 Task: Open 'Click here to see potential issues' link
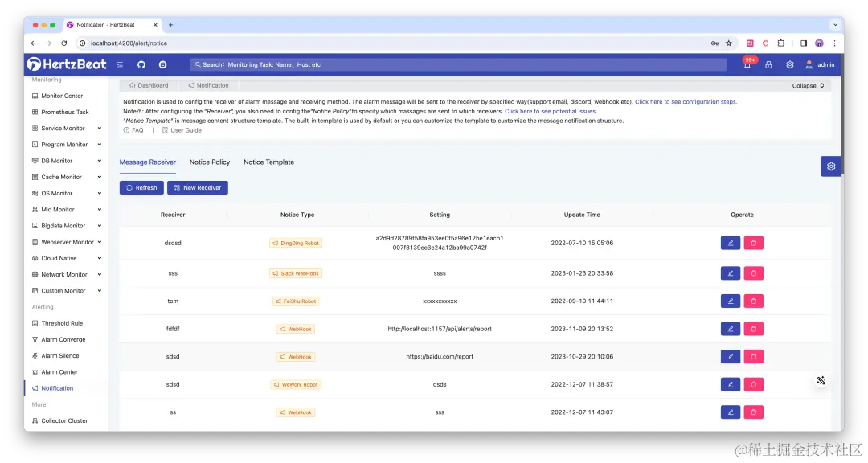(551, 111)
